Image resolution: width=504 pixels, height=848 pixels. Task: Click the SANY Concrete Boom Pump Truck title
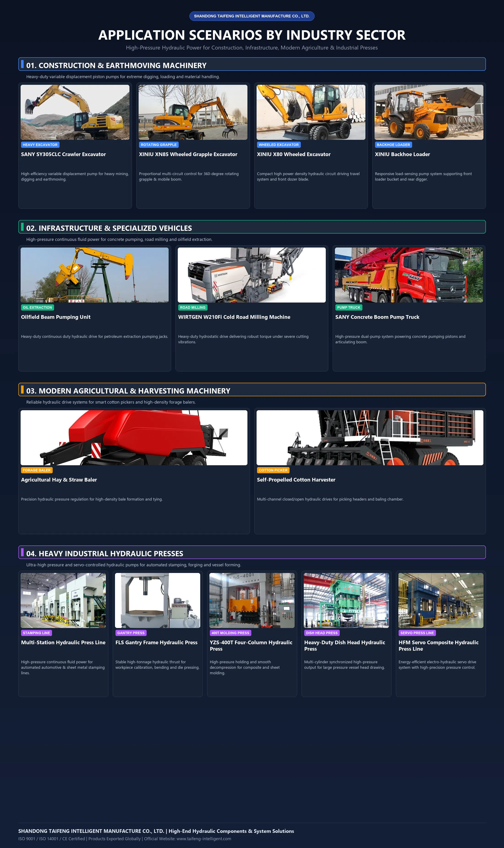click(377, 317)
